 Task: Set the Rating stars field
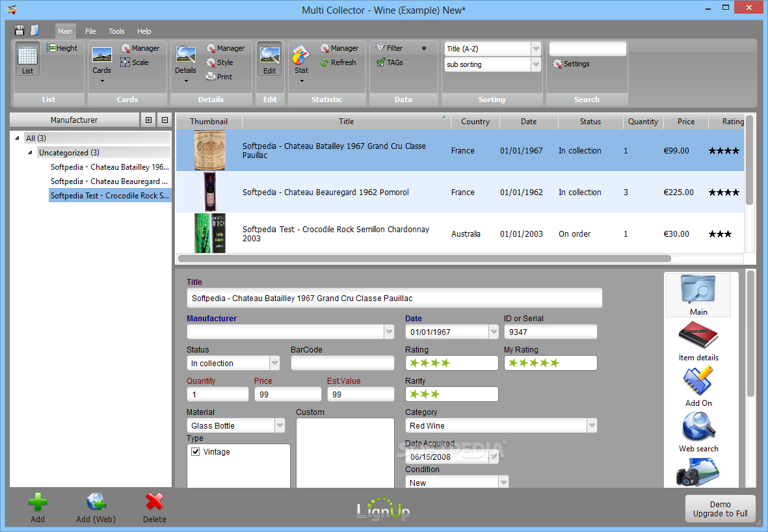coord(451,363)
